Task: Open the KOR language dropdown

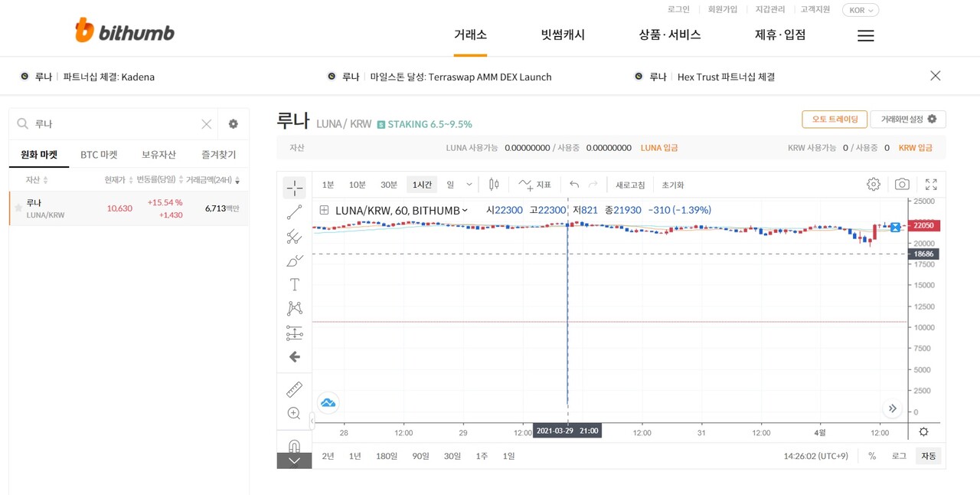Action: 861,10
